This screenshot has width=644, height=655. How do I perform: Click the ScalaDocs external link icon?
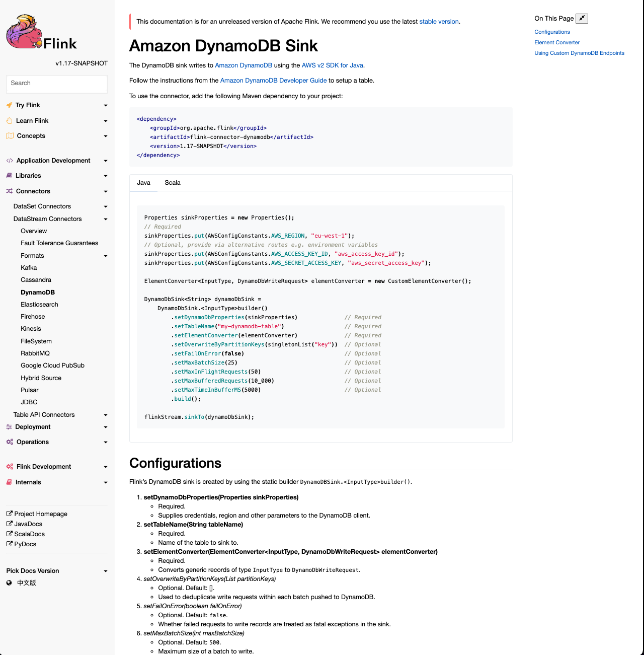(9, 534)
